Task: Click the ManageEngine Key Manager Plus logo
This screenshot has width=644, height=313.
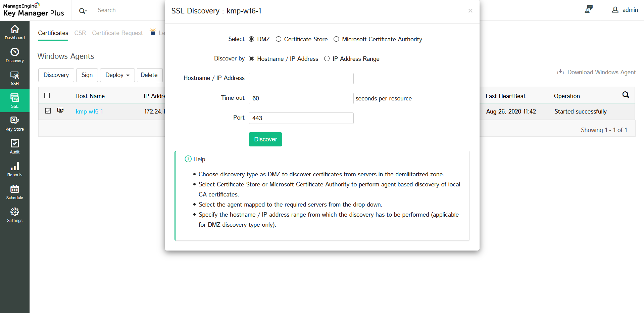Action: [34, 10]
